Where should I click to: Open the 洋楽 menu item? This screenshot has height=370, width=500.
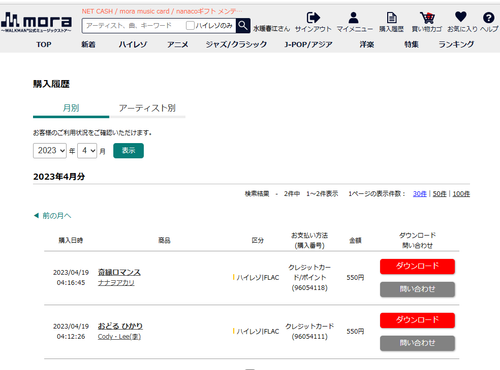pyautogui.click(x=367, y=44)
